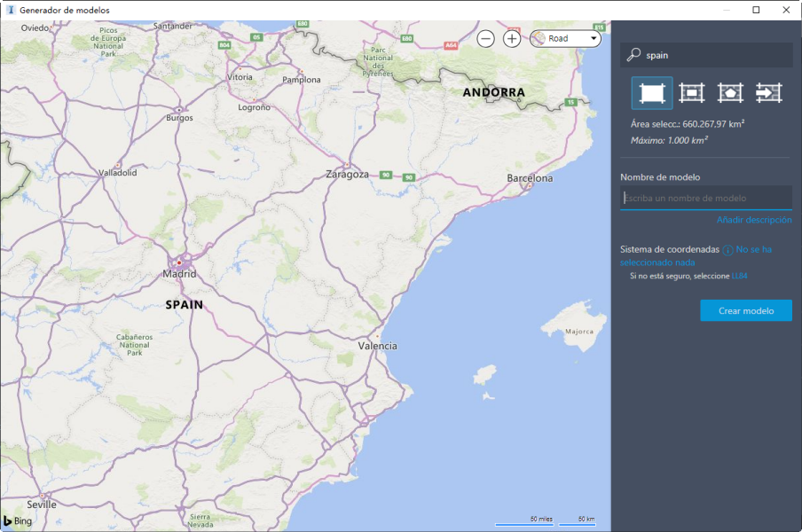Choose coordinate system via No se ha seleccionado link
Image resolution: width=802 pixels, height=532 pixels.
click(x=753, y=249)
